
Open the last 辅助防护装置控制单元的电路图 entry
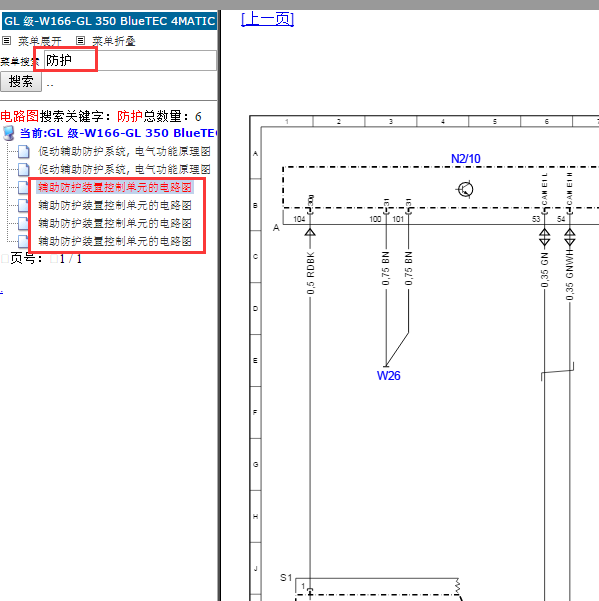[115, 241]
